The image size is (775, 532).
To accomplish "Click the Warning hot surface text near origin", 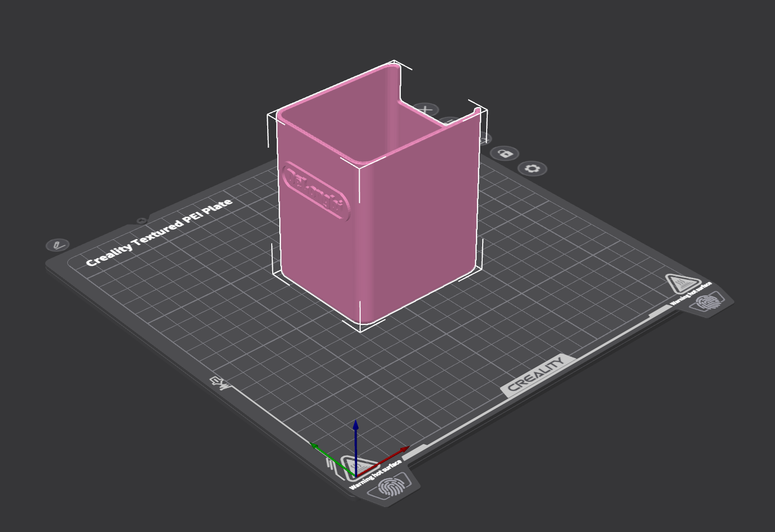I will coord(376,475).
